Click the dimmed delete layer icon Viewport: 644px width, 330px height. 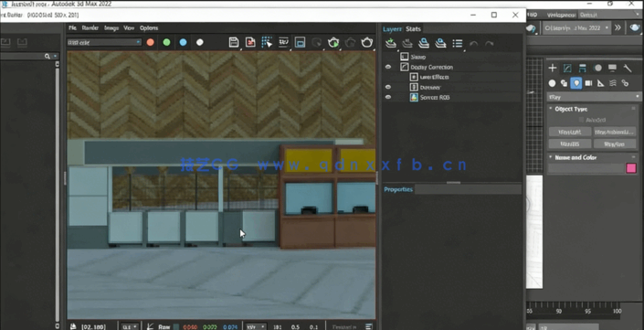tap(407, 43)
